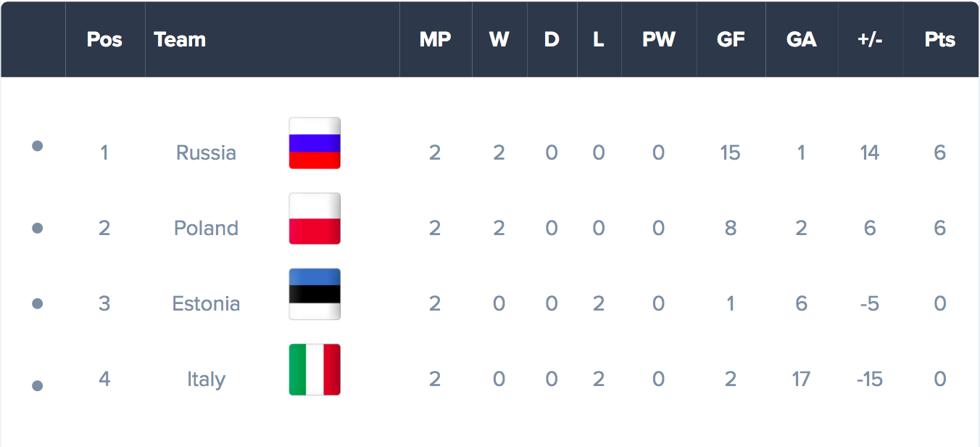Sort by the GF column header

coord(731,40)
